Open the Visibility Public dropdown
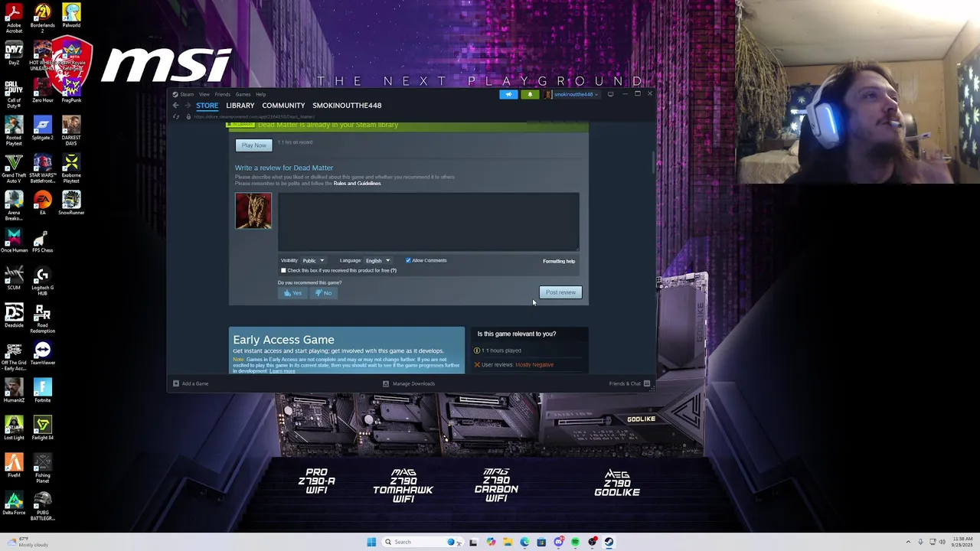980x551 pixels. (x=312, y=261)
